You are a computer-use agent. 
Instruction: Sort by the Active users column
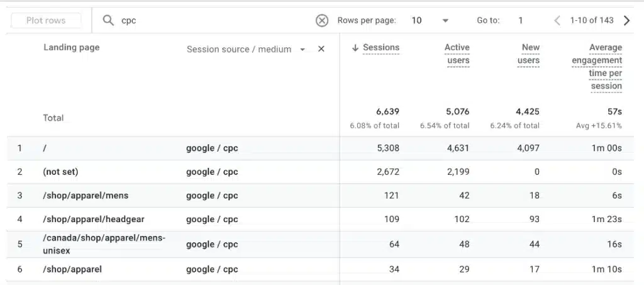[x=457, y=54]
